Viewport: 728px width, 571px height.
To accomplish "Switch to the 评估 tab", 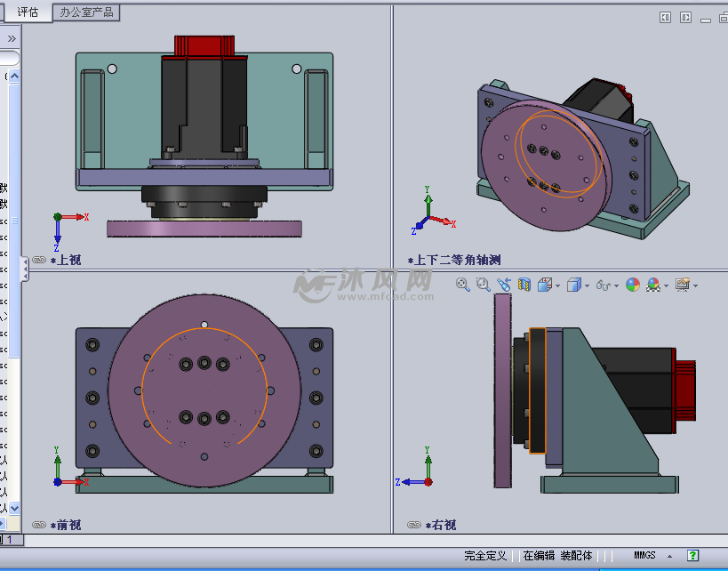I will click(28, 12).
